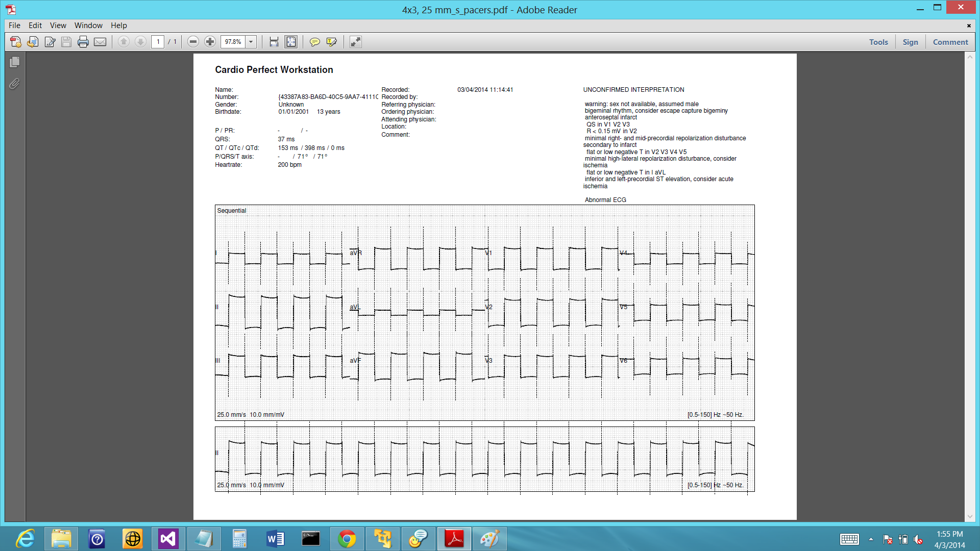Click the Zoom out minus button
This screenshot has height=551, width=980.
click(x=193, y=42)
